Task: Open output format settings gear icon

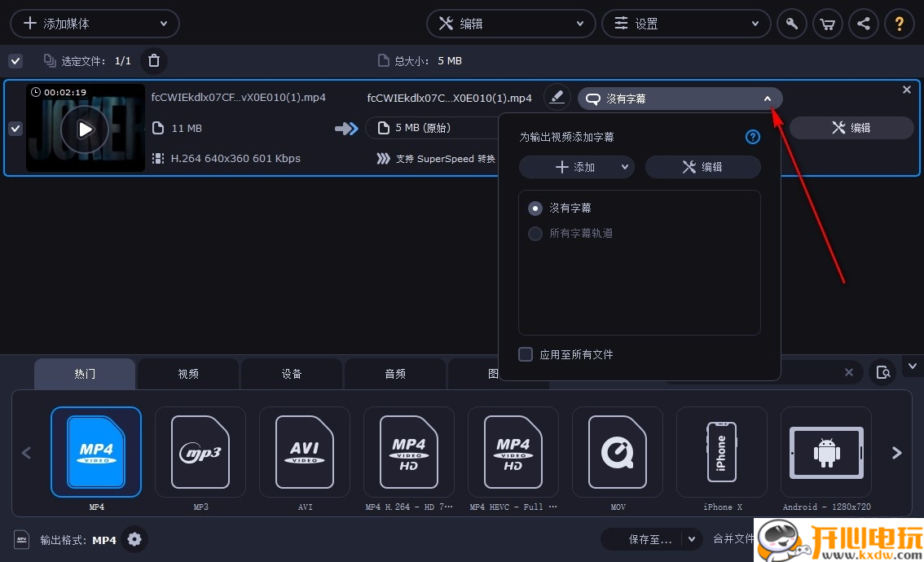Action: (x=134, y=539)
